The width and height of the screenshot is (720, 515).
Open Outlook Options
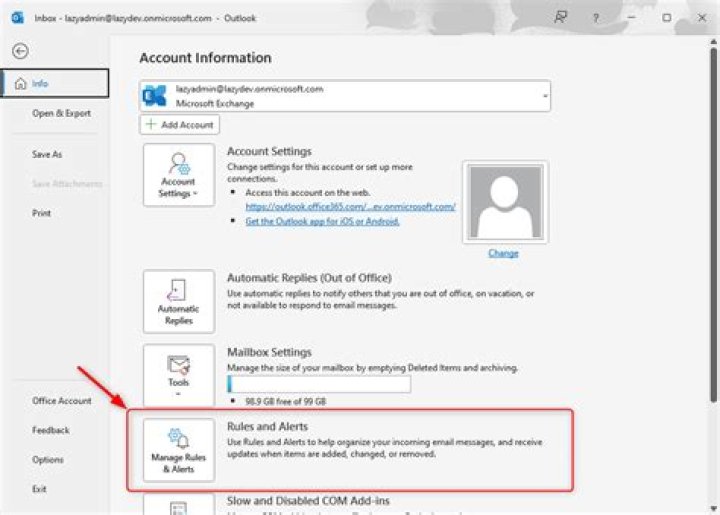click(48, 459)
